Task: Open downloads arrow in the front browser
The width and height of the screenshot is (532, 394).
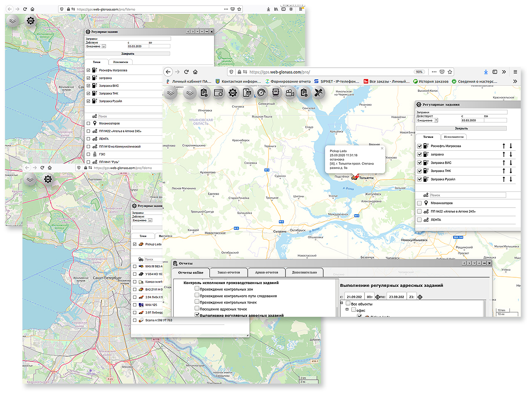Action: [x=485, y=71]
